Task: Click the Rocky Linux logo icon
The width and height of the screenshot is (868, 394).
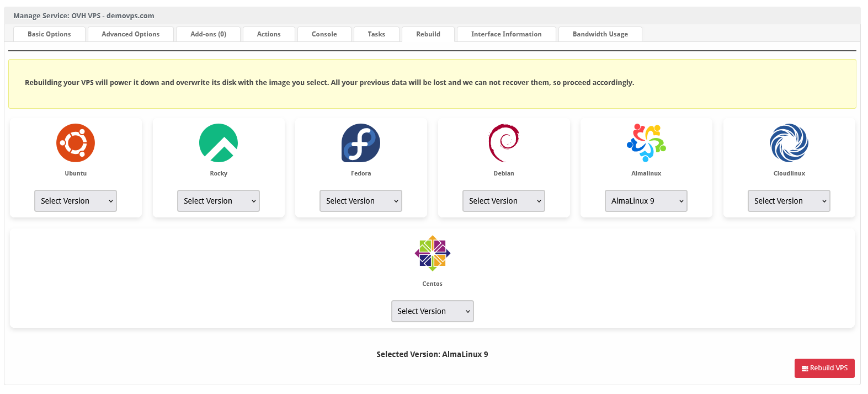Action: click(x=219, y=143)
